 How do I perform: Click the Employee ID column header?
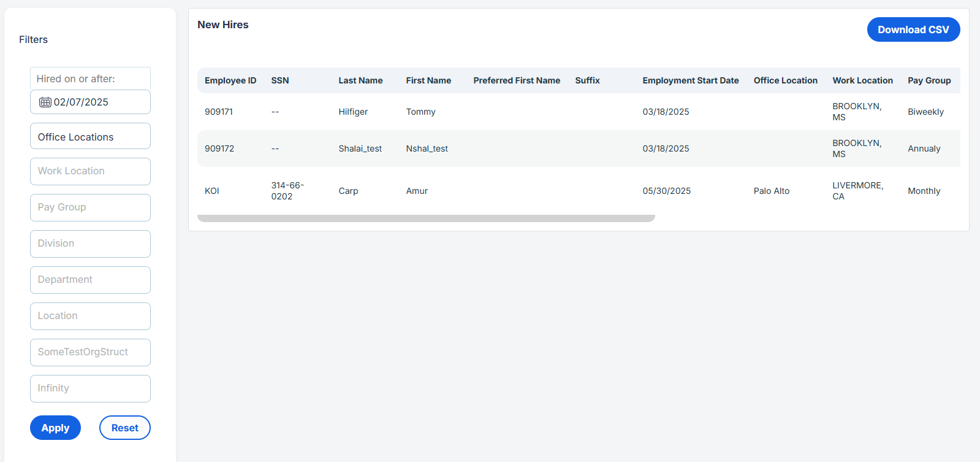(230, 80)
